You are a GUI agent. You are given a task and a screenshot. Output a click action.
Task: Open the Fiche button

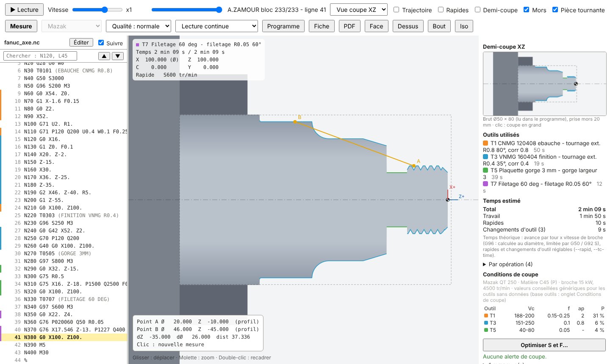(322, 26)
